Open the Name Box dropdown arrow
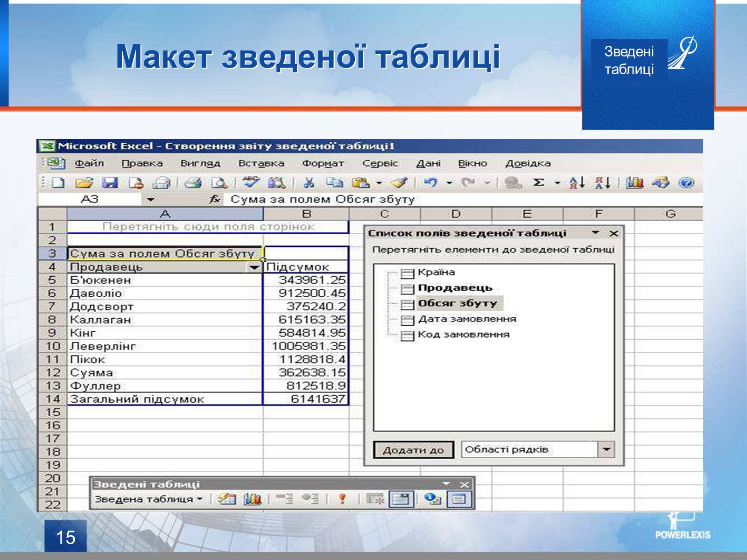 [150, 200]
